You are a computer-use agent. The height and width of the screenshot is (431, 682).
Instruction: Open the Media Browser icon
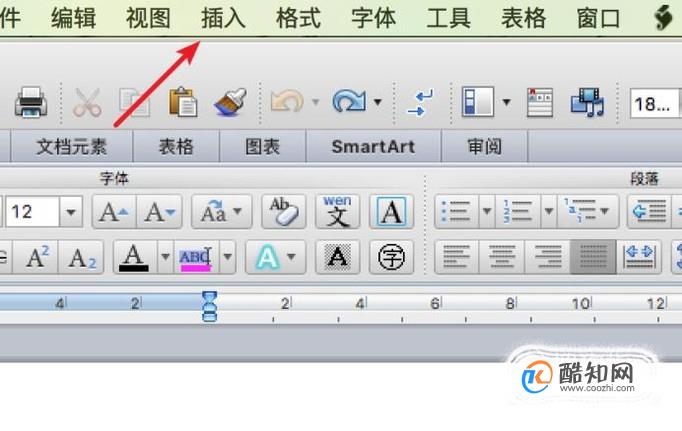587,103
